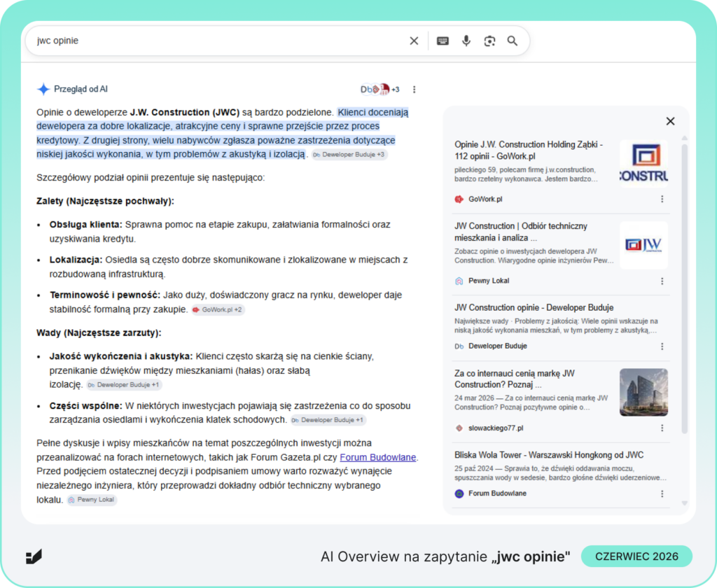
Task: Click the J.W. Construction logo thumbnail
Action: point(643,164)
